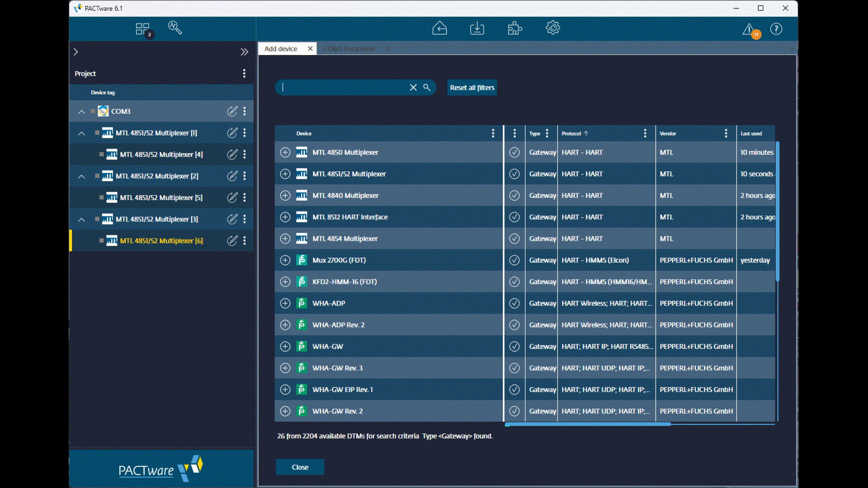Add the WHA-GW device with plus icon
The width and height of the screenshot is (868, 488).
[285, 347]
